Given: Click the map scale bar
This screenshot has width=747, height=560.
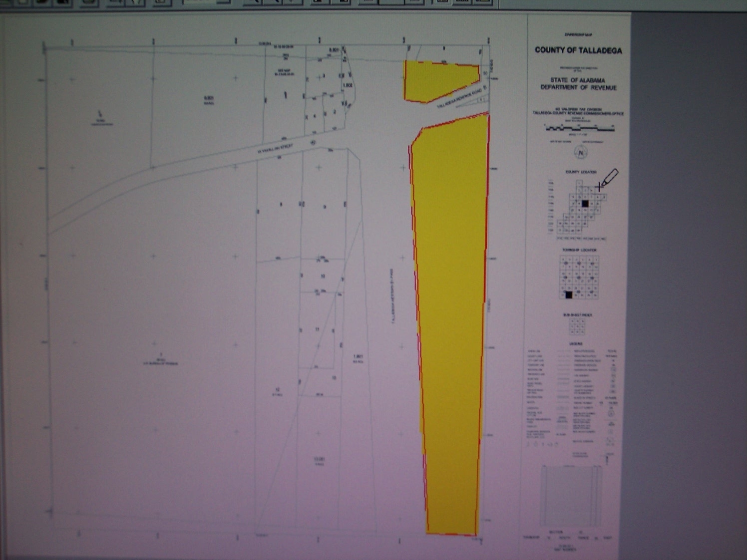Looking at the screenshot, I should click(579, 129).
